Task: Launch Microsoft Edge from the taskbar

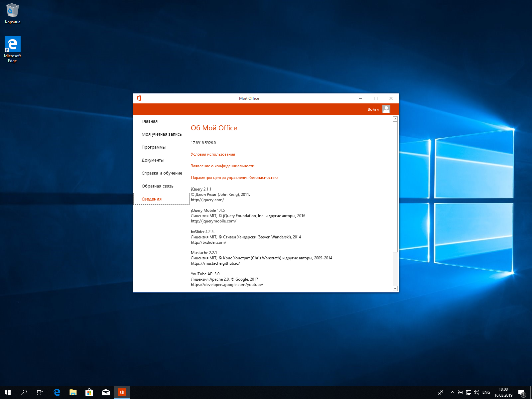Action: click(57, 392)
